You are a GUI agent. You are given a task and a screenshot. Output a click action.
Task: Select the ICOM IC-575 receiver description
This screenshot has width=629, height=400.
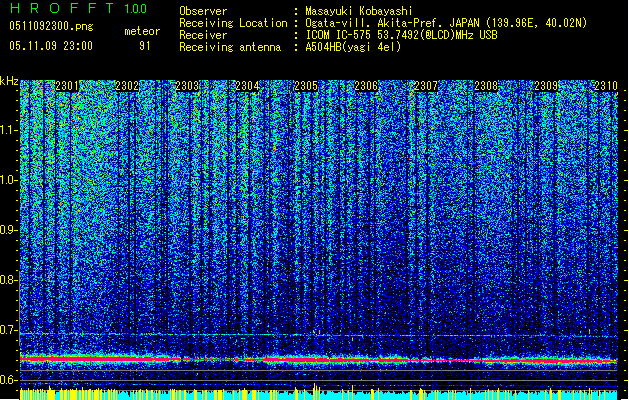coord(401,35)
